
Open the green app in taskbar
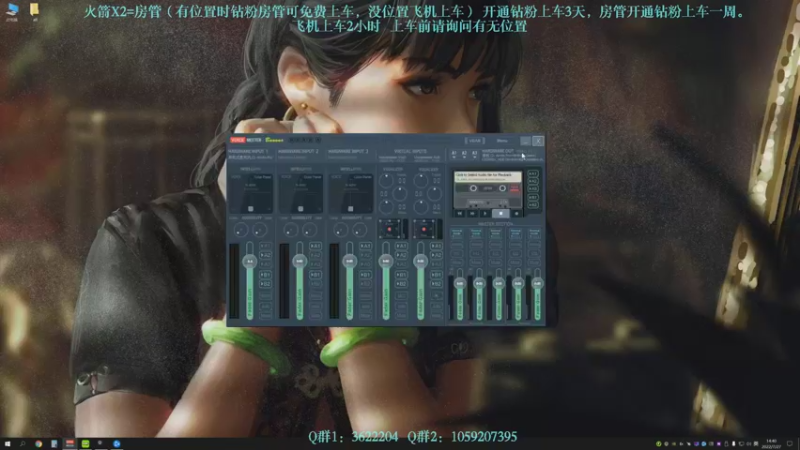[85, 444]
